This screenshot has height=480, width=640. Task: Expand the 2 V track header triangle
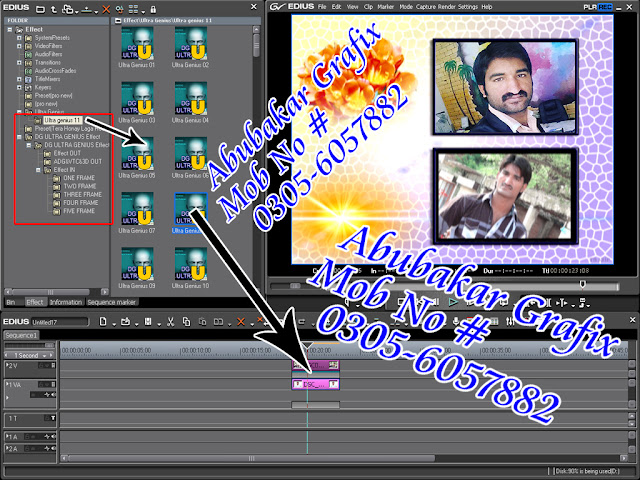pos(7,365)
